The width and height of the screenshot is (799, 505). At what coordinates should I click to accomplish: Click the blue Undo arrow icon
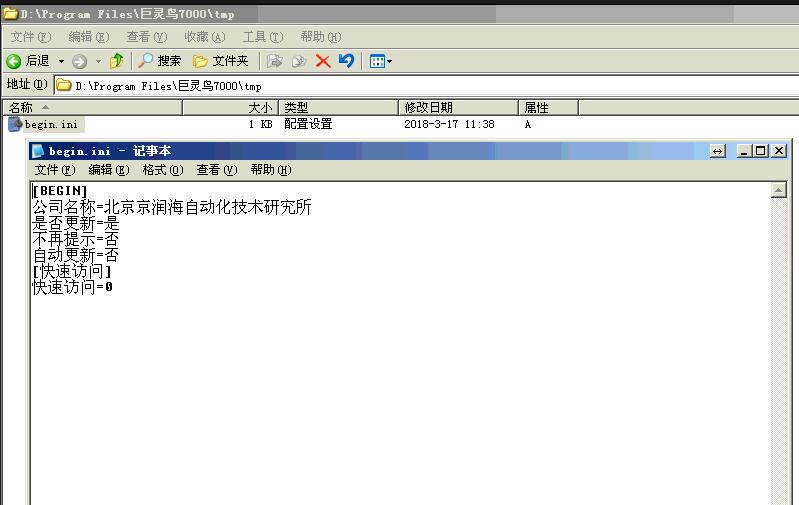coord(346,61)
